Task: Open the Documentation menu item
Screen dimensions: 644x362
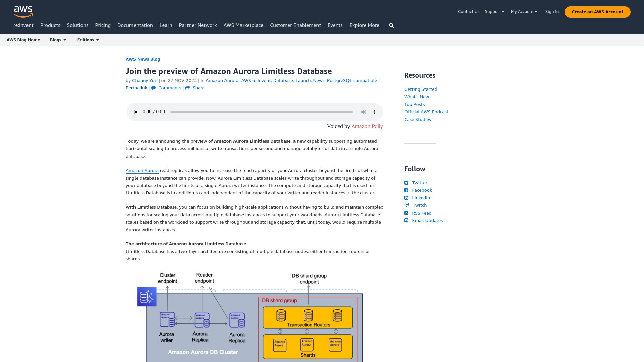Action: (x=135, y=25)
